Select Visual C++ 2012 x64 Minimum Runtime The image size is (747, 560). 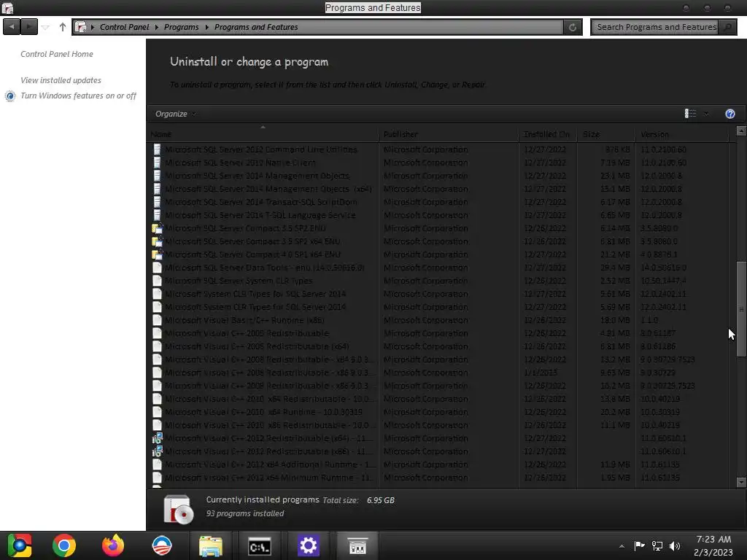pos(269,477)
